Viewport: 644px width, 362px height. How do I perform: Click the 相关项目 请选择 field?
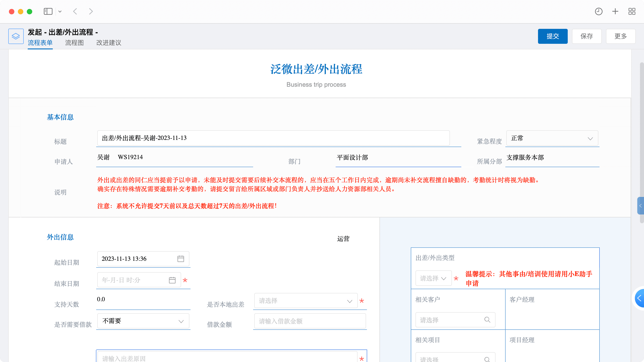pos(455,358)
